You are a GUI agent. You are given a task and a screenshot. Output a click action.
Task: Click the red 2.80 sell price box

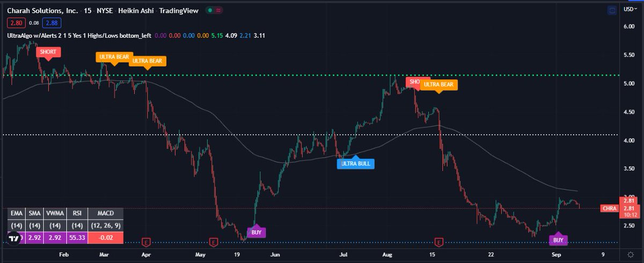pos(16,23)
